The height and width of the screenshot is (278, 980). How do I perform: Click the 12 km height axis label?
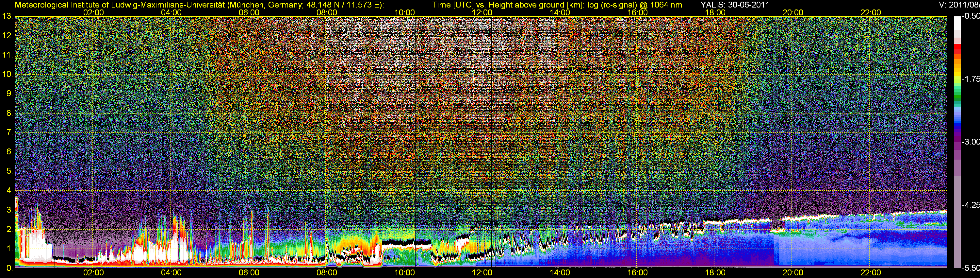(7, 36)
